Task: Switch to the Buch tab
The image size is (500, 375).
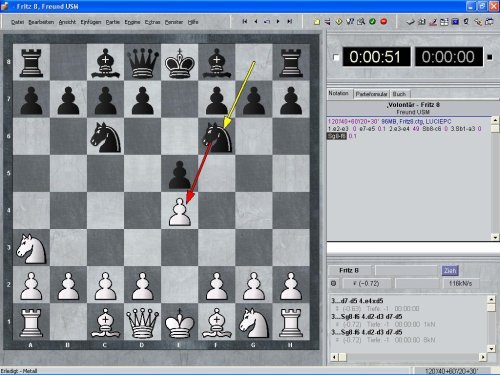Action: pos(399,94)
